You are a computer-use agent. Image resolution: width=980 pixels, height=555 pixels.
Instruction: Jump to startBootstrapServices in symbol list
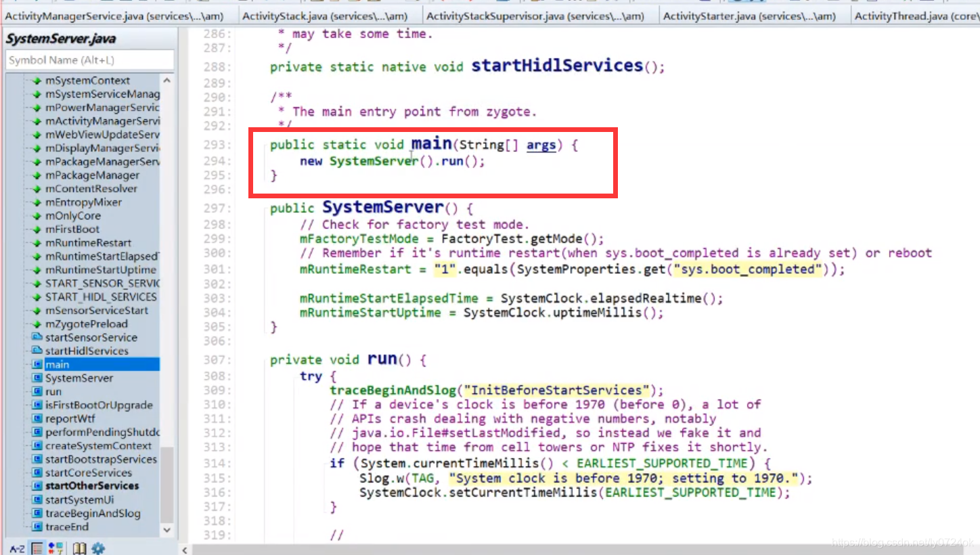101,460
